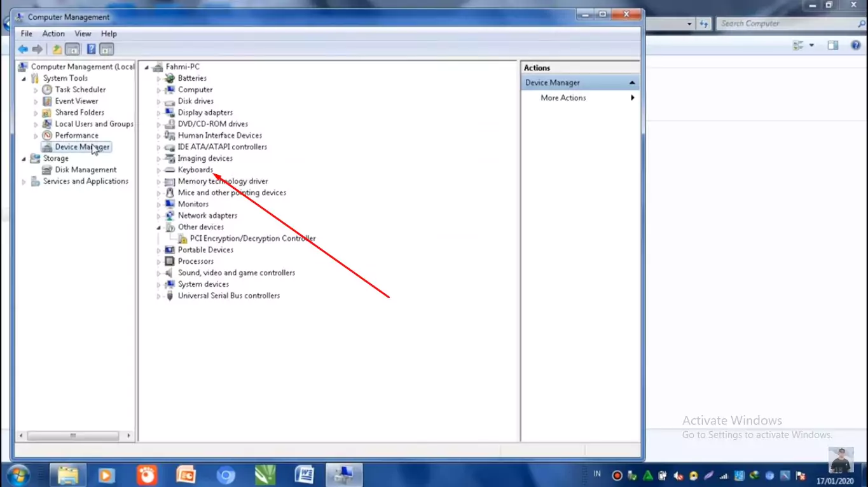
Task: Open the Action menu
Action: point(53,34)
